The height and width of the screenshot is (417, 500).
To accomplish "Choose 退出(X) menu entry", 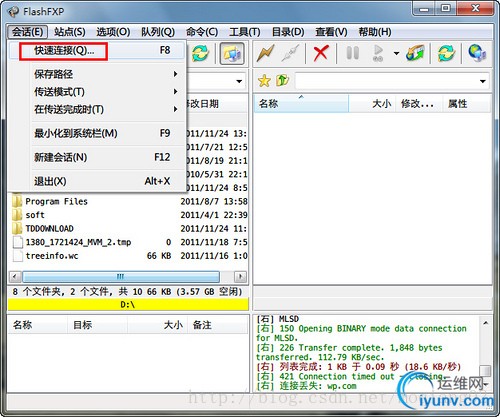I will pyautogui.click(x=97, y=181).
